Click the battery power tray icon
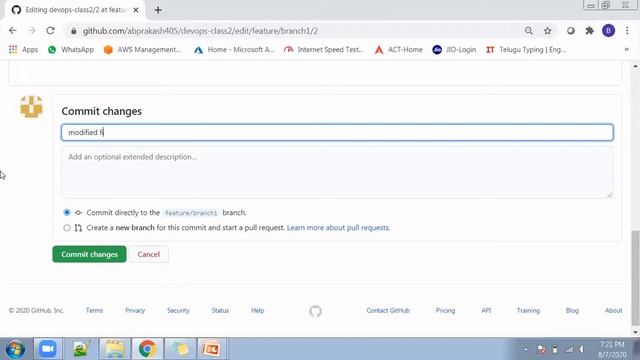 (x=555, y=349)
